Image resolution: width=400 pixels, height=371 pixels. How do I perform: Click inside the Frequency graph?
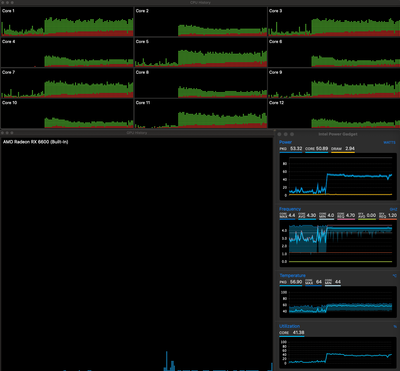338,243
